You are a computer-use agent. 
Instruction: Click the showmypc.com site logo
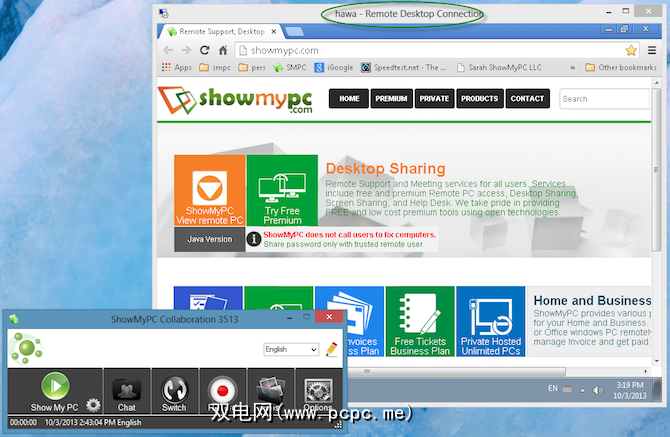pyautogui.click(x=235, y=100)
